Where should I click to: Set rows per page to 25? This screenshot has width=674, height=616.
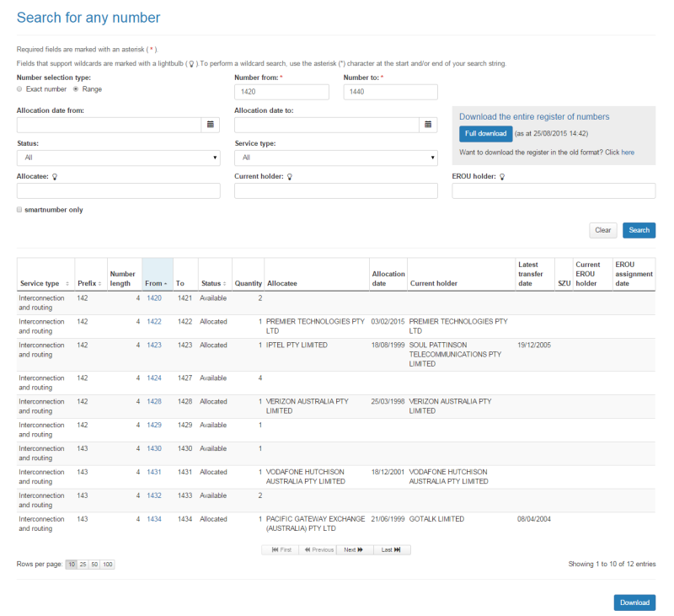83,565
